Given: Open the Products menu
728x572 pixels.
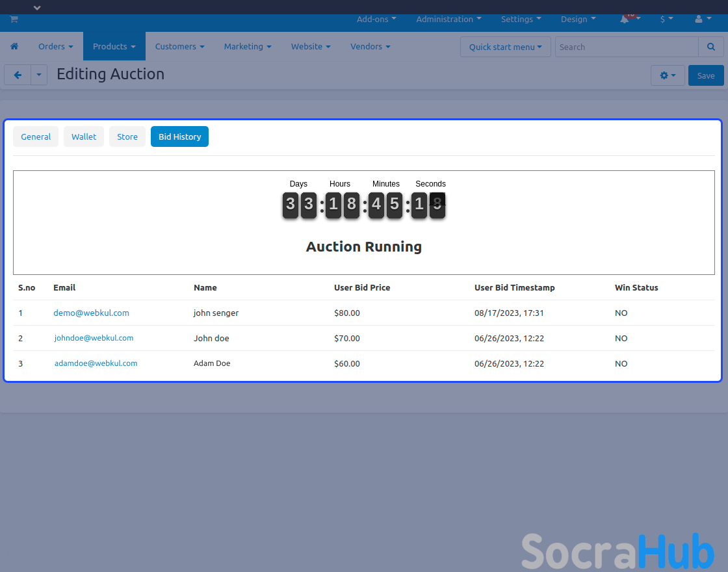Looking at the screenshot, I should coord(114,46).
